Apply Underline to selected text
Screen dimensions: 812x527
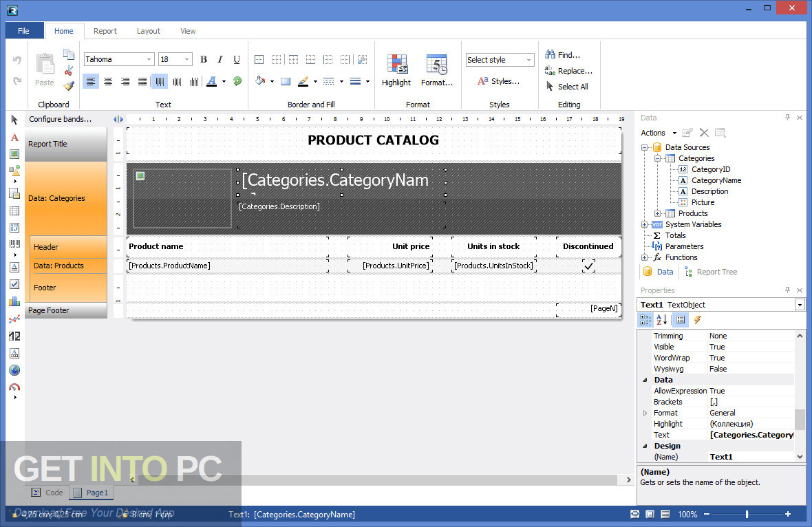[x=237, y=60]
